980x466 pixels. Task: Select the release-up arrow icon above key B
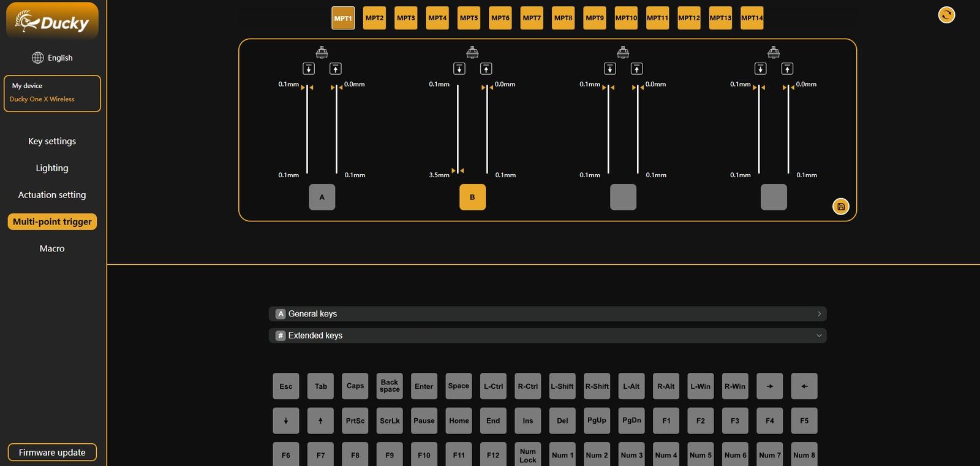tap(486, 69)
